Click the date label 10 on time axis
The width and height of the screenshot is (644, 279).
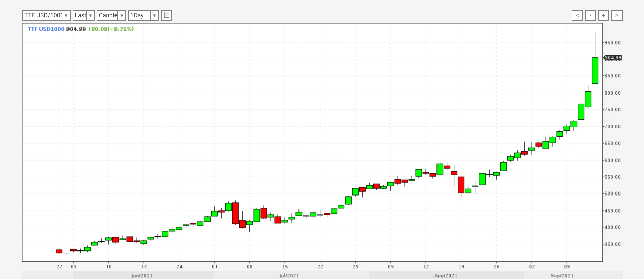pos(109,267)
